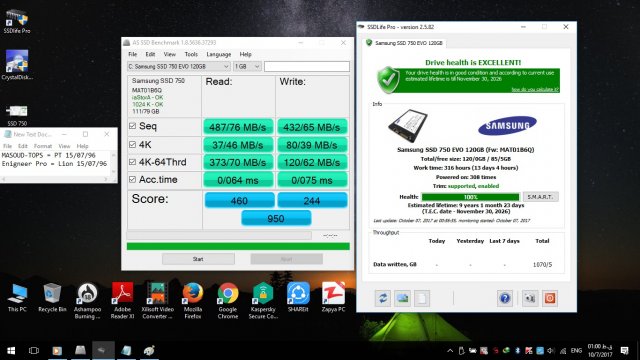The image size is (640, 360).
Task: Launch SHAREit desktop shortcut
Action: 298,298
